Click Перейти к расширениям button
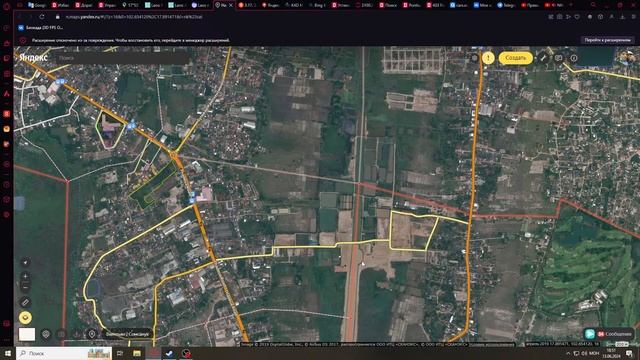 (x=607, y=40)
